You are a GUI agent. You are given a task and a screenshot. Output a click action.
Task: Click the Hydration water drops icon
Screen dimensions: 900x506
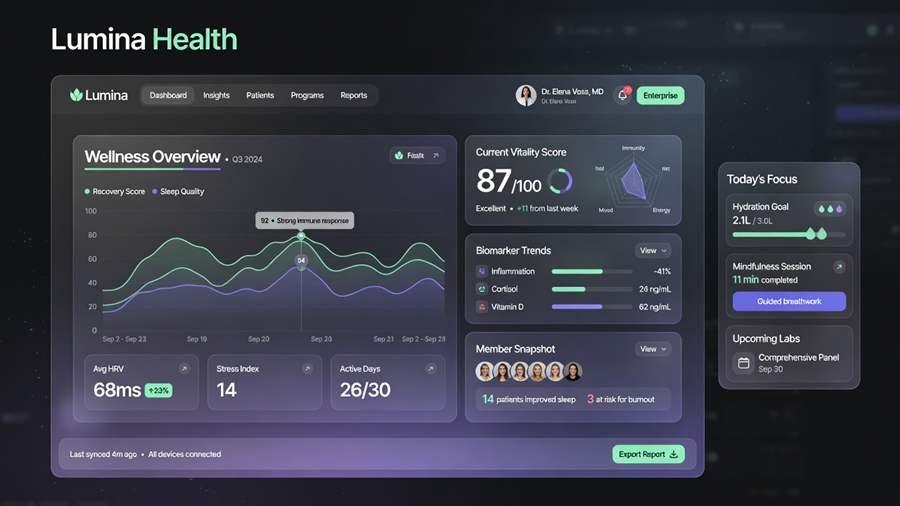[x=830, y=209]
